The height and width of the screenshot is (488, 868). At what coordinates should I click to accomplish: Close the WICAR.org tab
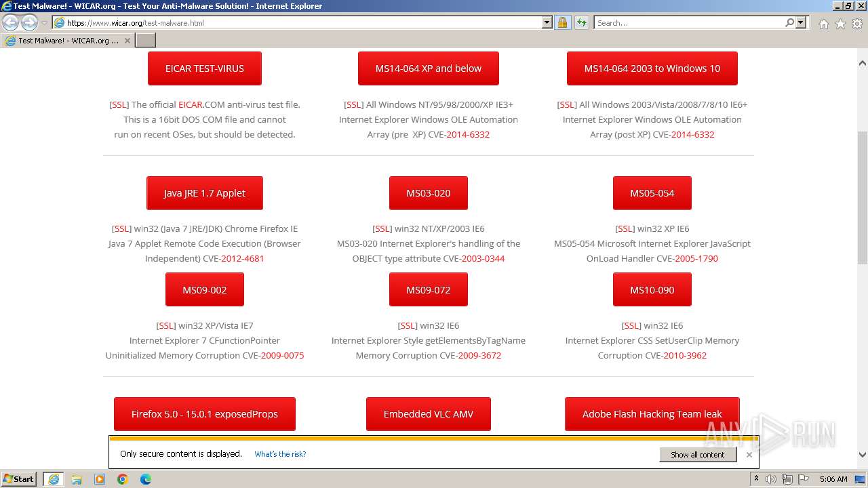click(x=127, y=41)
